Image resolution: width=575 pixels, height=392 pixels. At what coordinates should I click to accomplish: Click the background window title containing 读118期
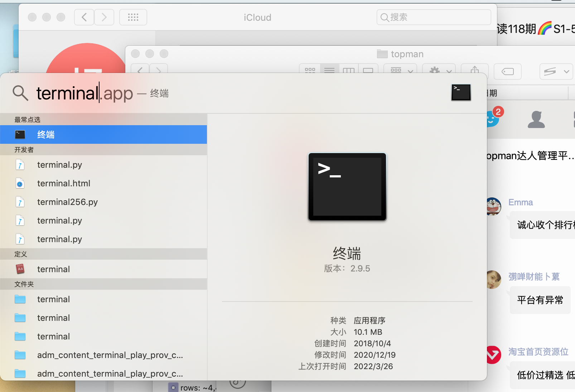(x=536, y=29)
